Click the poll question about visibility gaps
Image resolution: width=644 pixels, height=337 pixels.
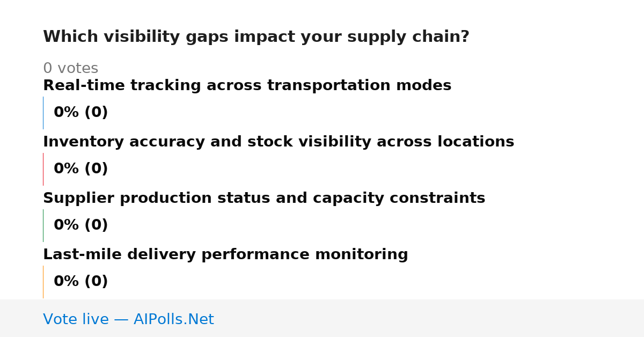tap(256, 37)
